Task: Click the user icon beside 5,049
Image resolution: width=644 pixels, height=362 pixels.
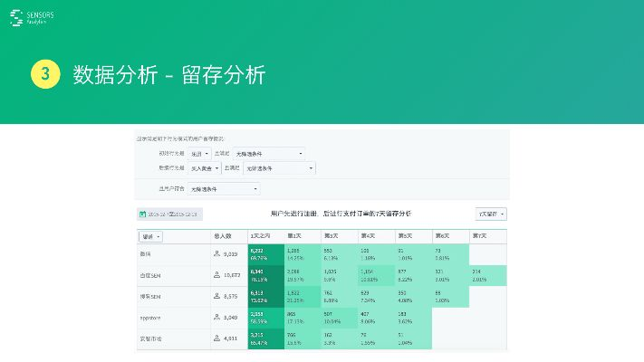Action: click(216, 318)
